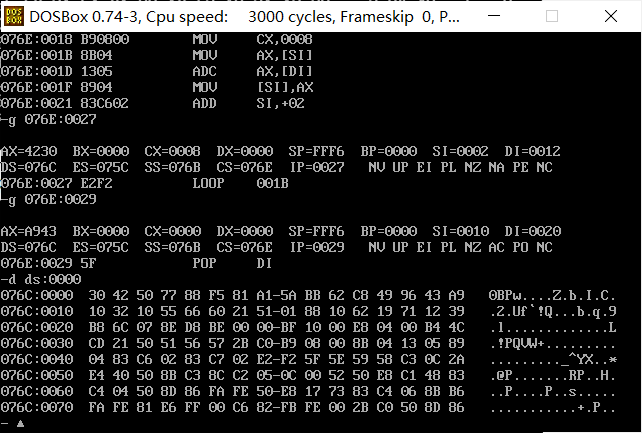Click the command line -g 076E:0029

(x=49, y=199)
